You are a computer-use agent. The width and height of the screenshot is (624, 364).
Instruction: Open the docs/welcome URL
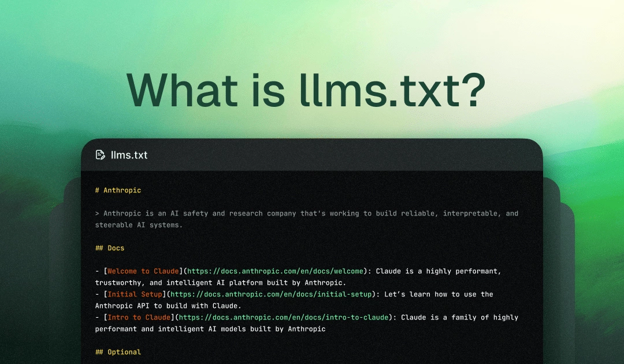coord(276,271)
